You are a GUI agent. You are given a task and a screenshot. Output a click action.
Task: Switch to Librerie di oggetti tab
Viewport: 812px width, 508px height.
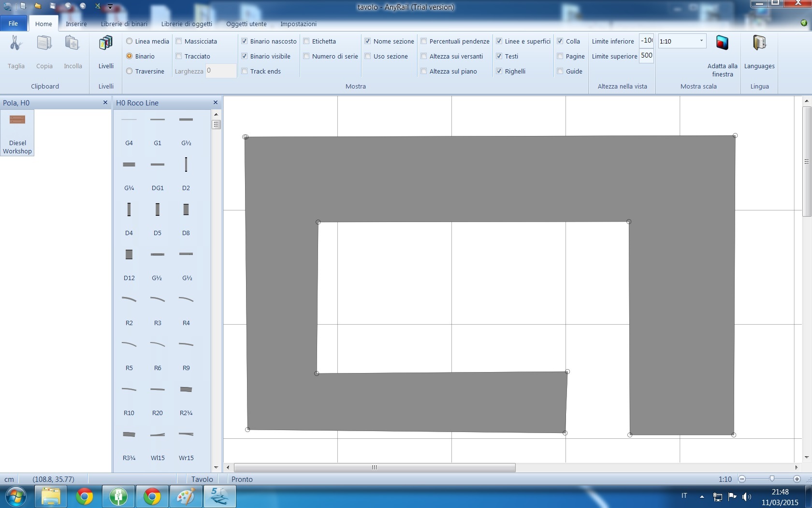tap(187, 24)
